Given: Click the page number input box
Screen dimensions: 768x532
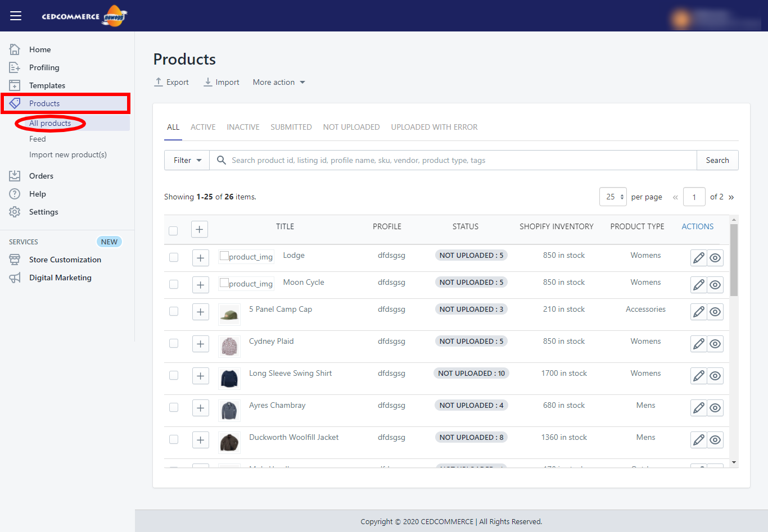Looking at the screenshot, I should coord(694,197).
